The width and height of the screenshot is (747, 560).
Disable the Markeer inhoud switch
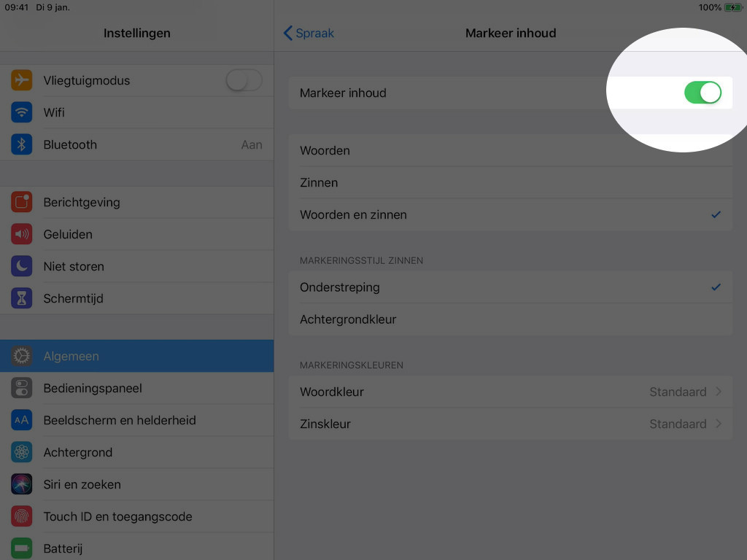click(703, 93)
